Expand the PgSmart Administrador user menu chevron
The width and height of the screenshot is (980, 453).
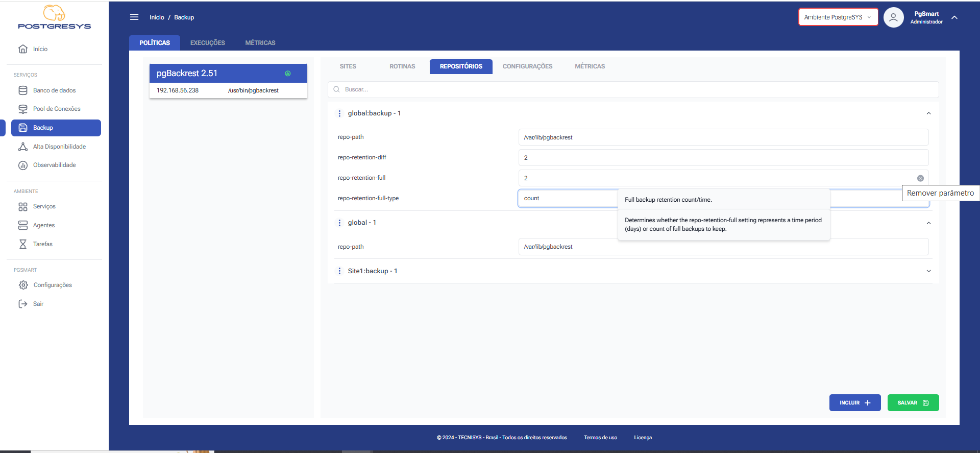[954, 17]
